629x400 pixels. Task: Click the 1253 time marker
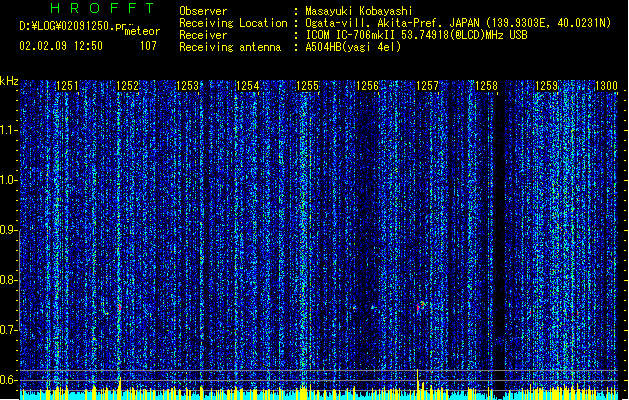click(x=188, y=86)
